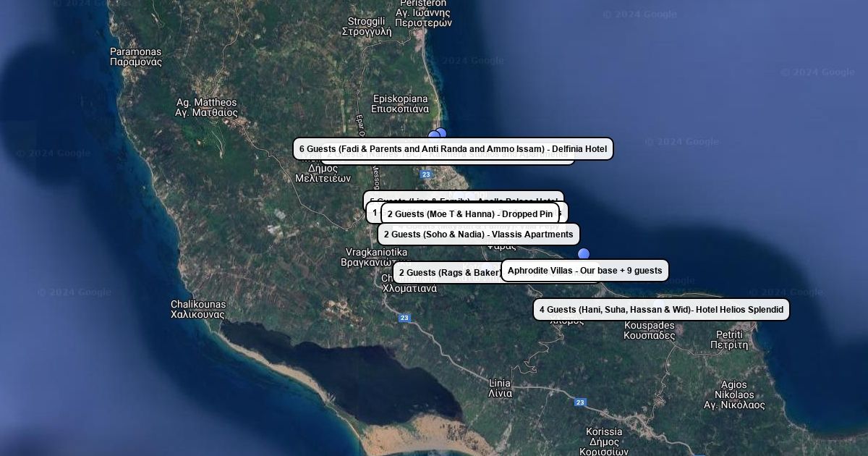Click the Chalikounas place label
868x456 pixels.
pyautogui.click(x=198, y=309)
